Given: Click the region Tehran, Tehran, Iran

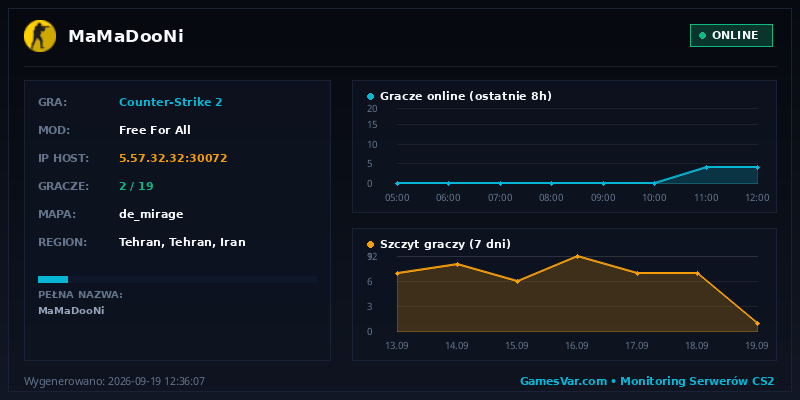Looking at the screenshot, I should (x=182, y=242).
